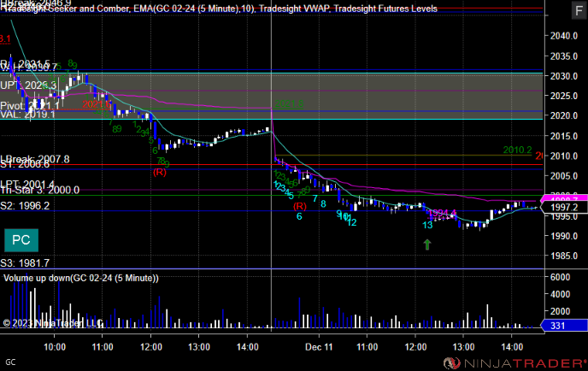Select the blue 331 volume marker
The height and width of the screenshot is (371, 588).
coord(563,325)
